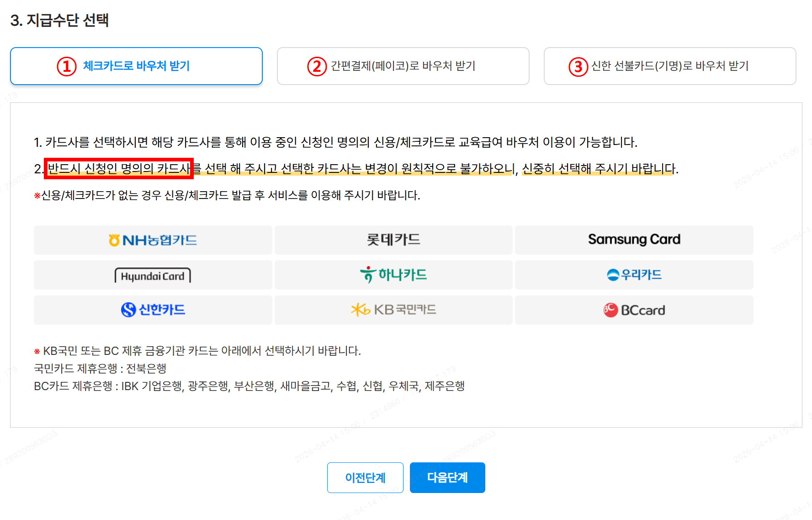Click the 3. 지급수단 선택 heading
This screenshot has width=812, height=520.
59,20
